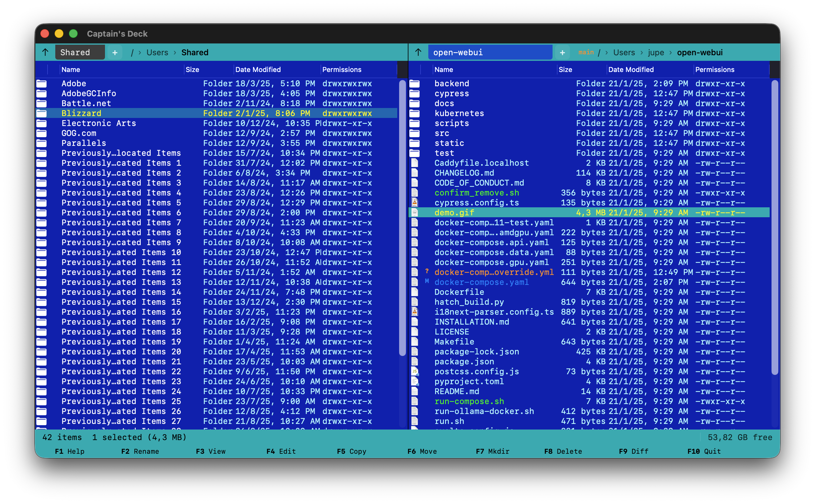Click the up-arrow icon in the left pane
The height and width of the screenshot is (504, 815).
click(x=45, y=52)
